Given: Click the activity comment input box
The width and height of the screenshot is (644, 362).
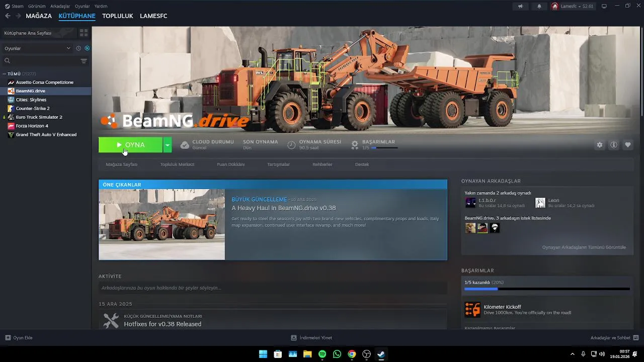Looking at the screenshot, I should click(273, 288).
